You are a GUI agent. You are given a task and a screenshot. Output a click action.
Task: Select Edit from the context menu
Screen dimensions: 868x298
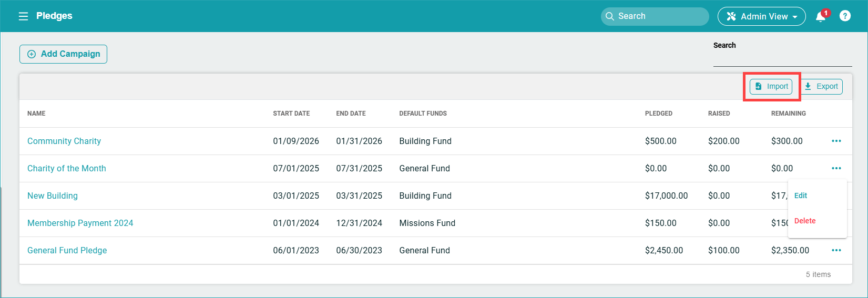click(801, 196)
